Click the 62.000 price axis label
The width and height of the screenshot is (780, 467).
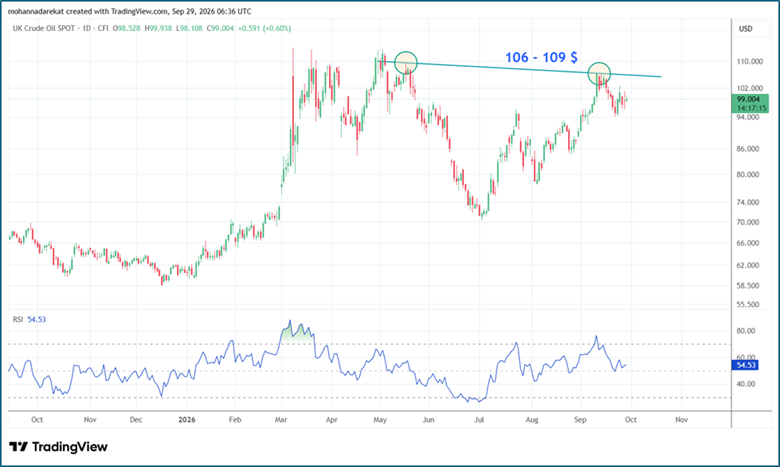pyautogui.click(x=748, y=266)
